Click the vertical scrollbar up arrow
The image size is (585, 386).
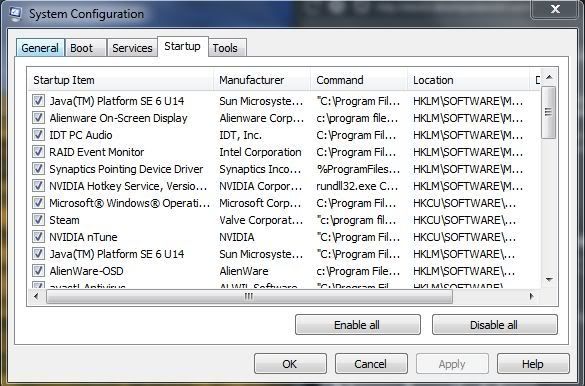[x=549, y=77]
